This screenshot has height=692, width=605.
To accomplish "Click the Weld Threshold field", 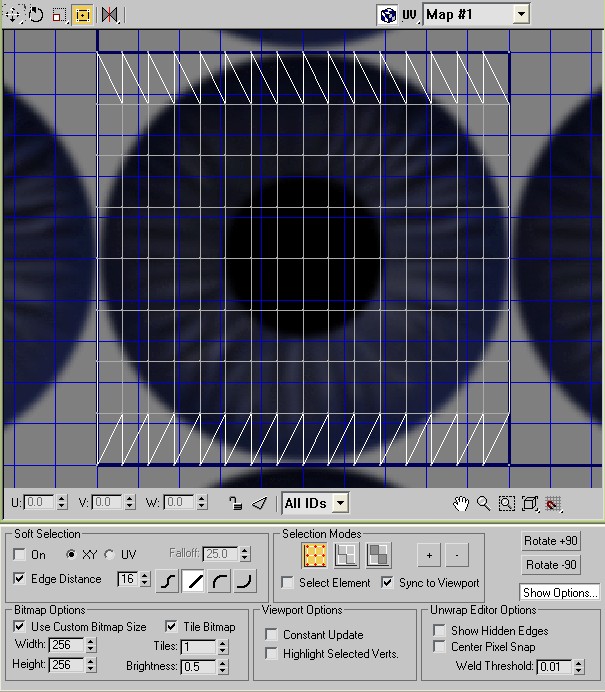I will [554, 666].
